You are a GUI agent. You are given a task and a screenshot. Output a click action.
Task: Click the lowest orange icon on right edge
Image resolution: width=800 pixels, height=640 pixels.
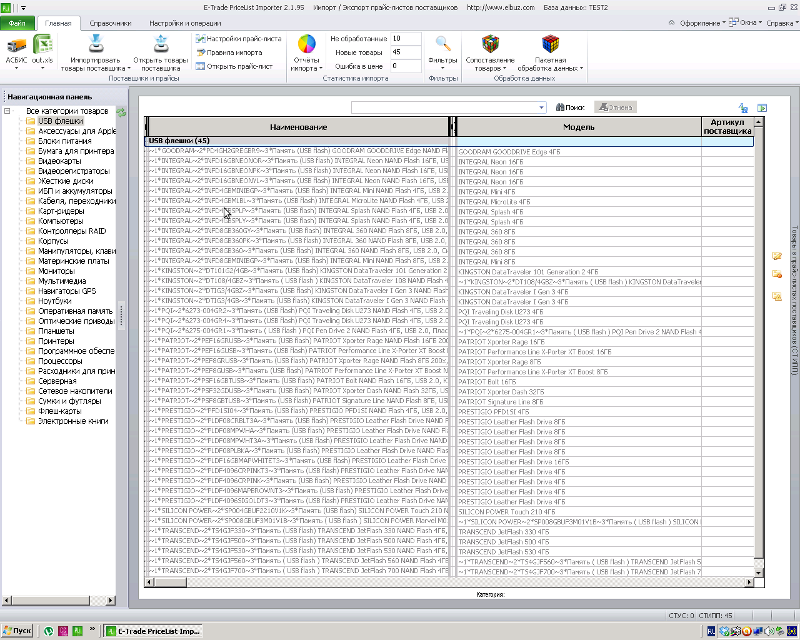pos(777,297)
